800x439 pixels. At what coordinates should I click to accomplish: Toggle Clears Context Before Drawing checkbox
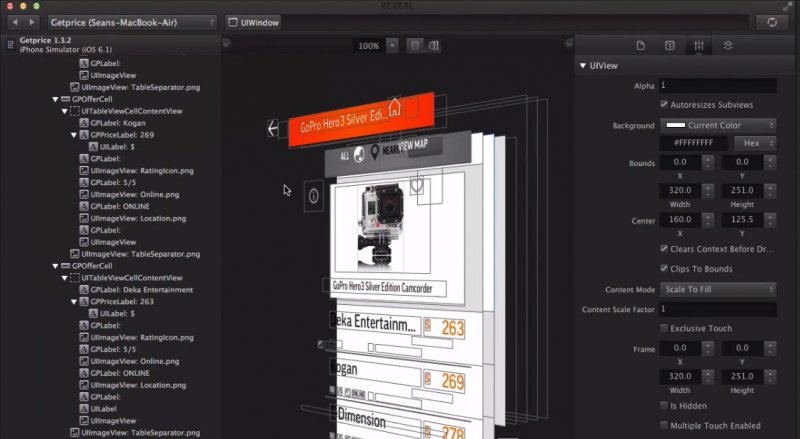pos(664,249)
